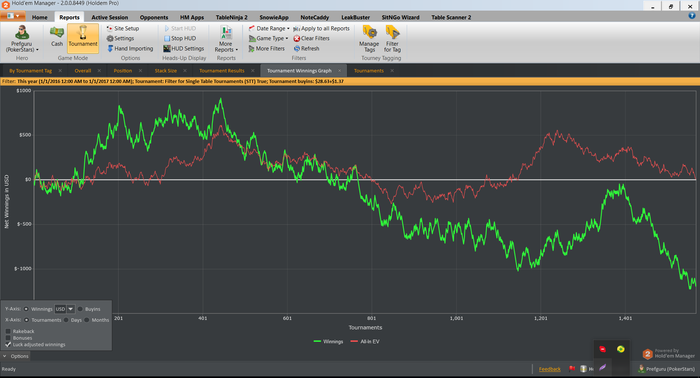Screen dimensions: 700x378
Task: Click the Feedback link
Action: pyautogui.click(x=550, y=369)
